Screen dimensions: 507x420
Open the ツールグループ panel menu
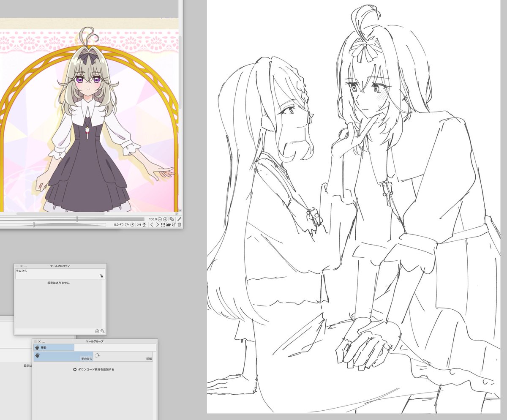(35, 341)
